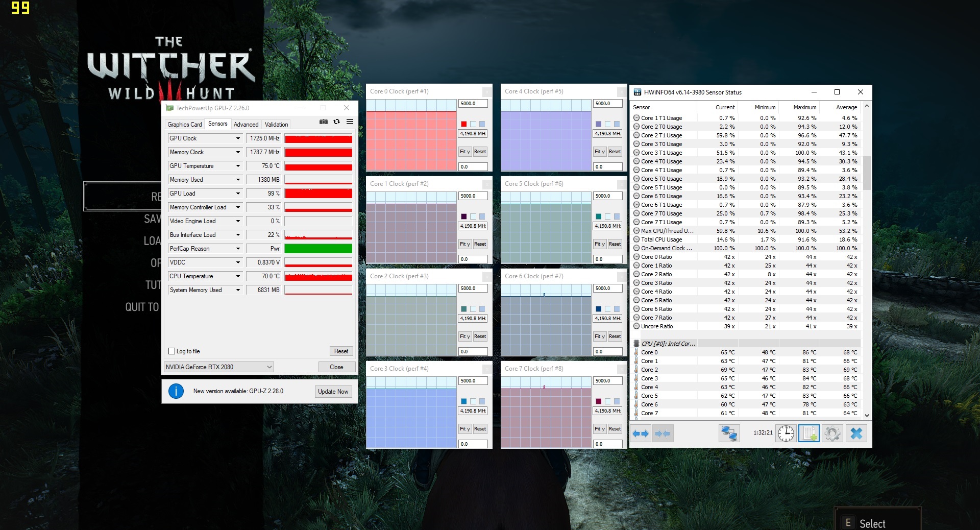The height and width of the screenshot is (530, 980).
Task: Click the thermometer icon beside Core 0 temperature
Action: point(636,352)
